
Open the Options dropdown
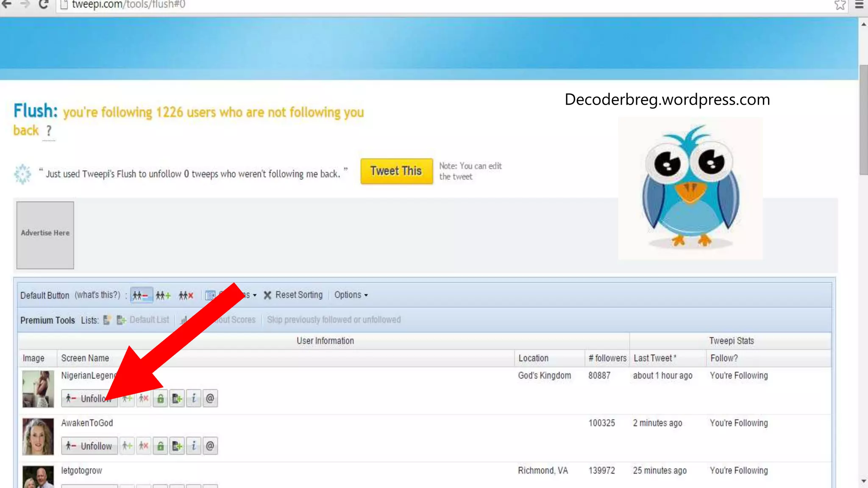pos(351,295)
